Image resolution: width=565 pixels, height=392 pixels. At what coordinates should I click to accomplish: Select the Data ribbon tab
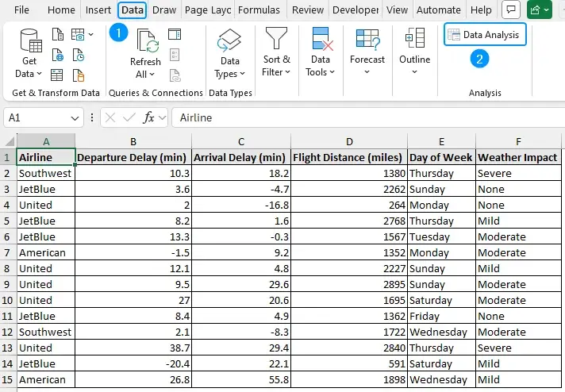(132, 10)
